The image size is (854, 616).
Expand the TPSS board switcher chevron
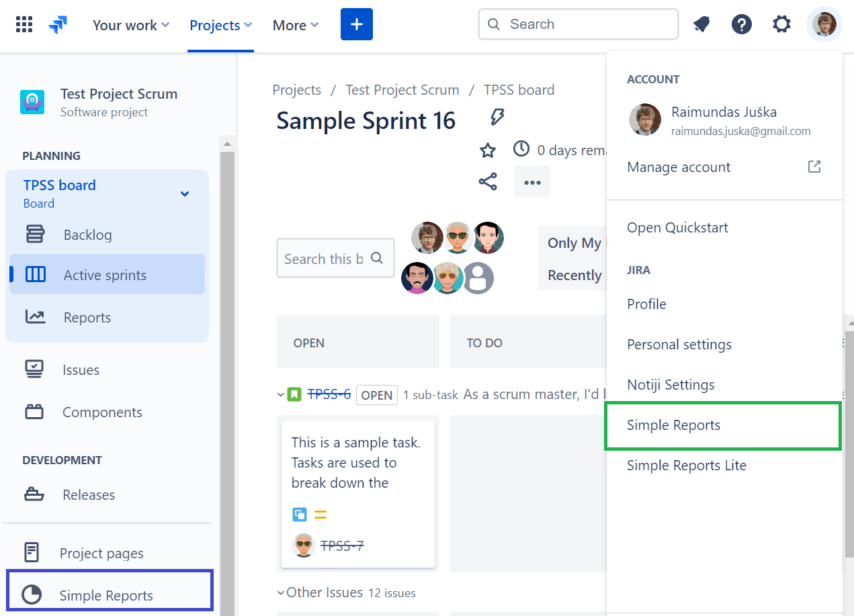(x=185, y=194)
